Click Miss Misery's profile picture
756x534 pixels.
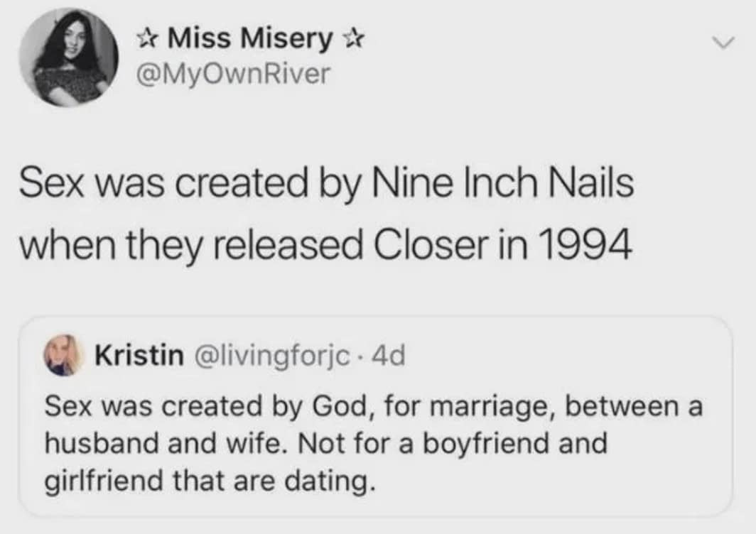coord(69,58)
